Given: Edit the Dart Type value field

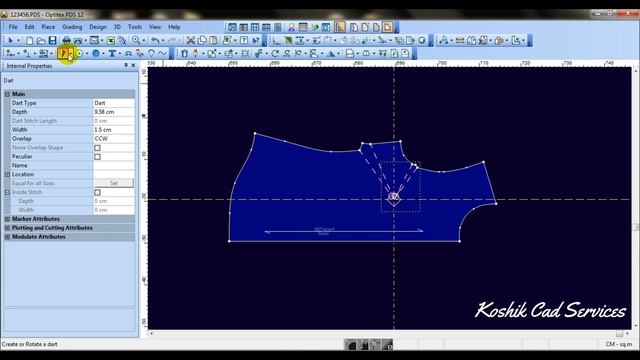Looking at the screenshot, I should [x=114, y=103].
